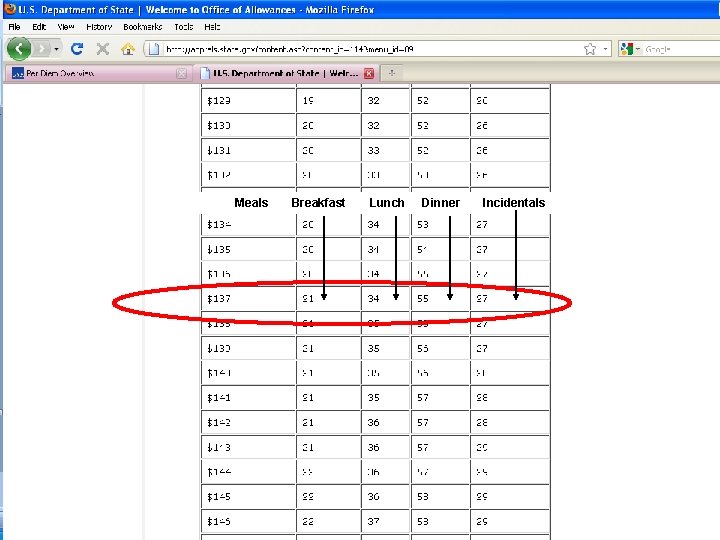Click the $141 meals cell
The width and height of the screenshot is (720, 540).
click(248, 398)
